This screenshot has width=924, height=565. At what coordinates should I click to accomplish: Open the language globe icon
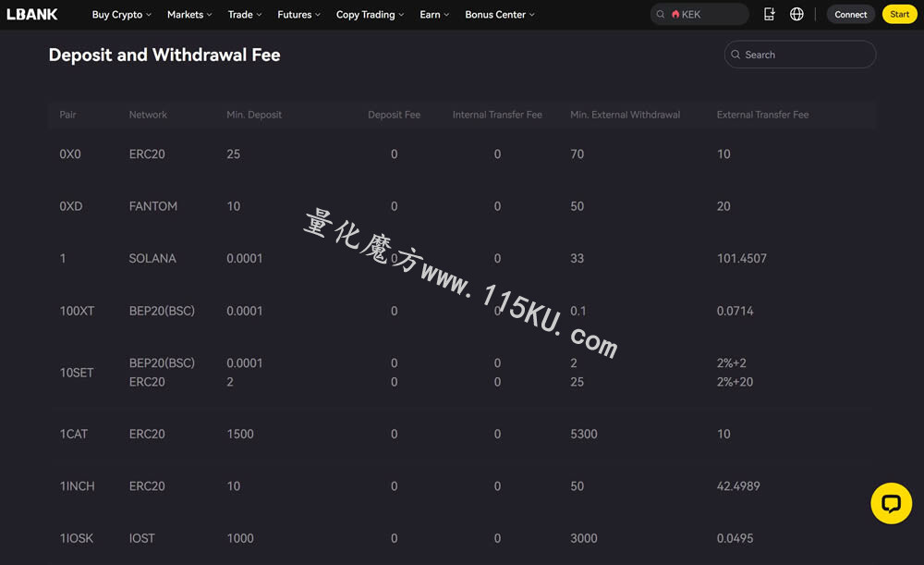(796, 14)
